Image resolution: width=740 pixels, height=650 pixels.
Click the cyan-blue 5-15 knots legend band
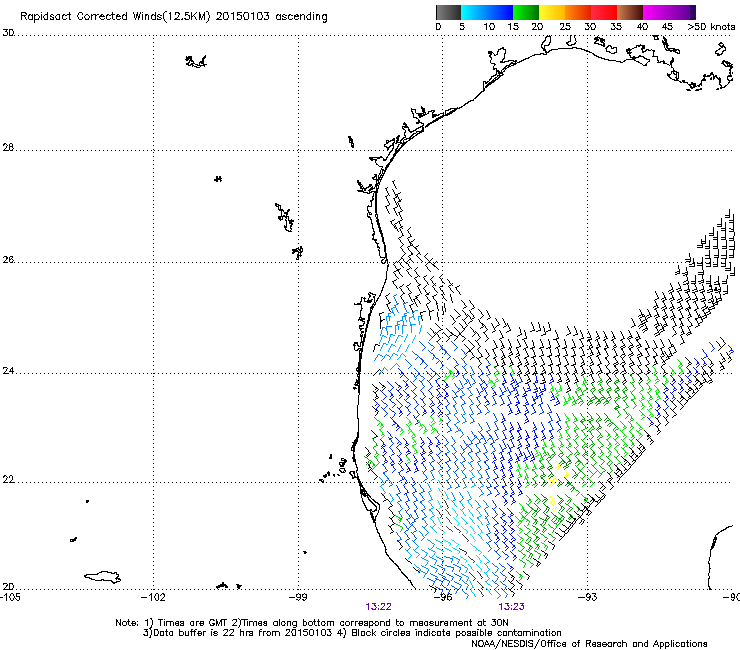(487, 12)
